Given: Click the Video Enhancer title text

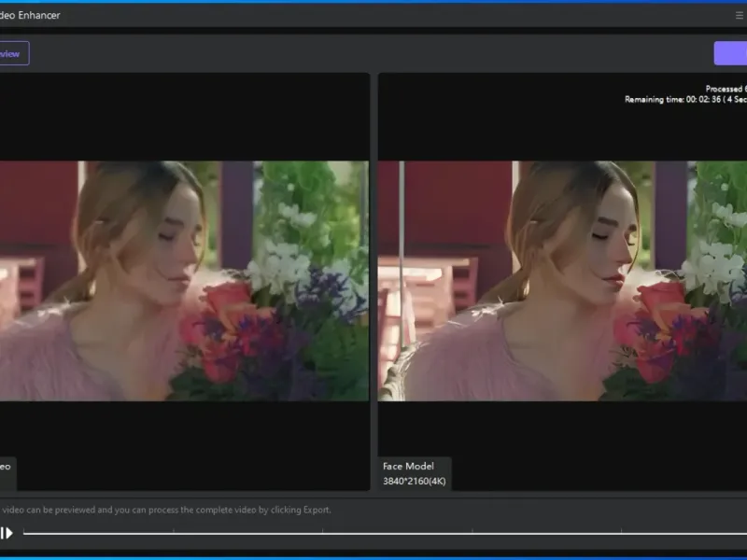Looking at the screenshot, I should pos(30,15).
